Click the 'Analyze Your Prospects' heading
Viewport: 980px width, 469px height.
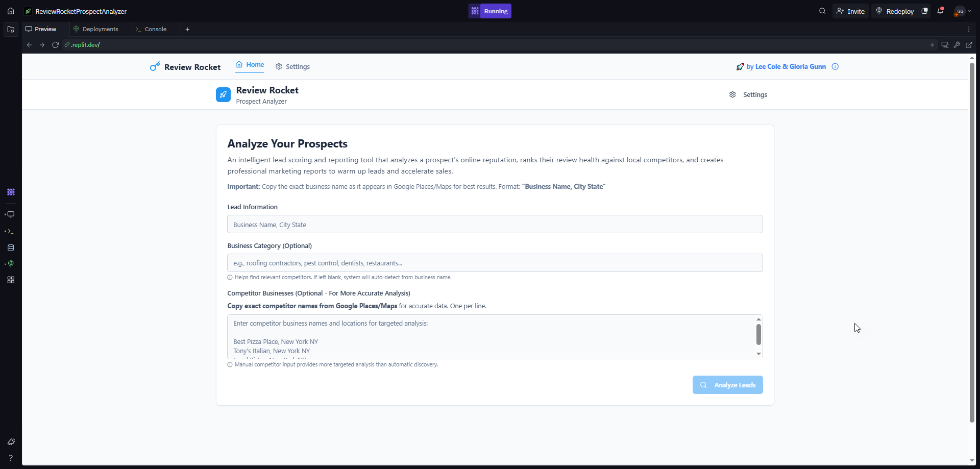click(287, 144)
